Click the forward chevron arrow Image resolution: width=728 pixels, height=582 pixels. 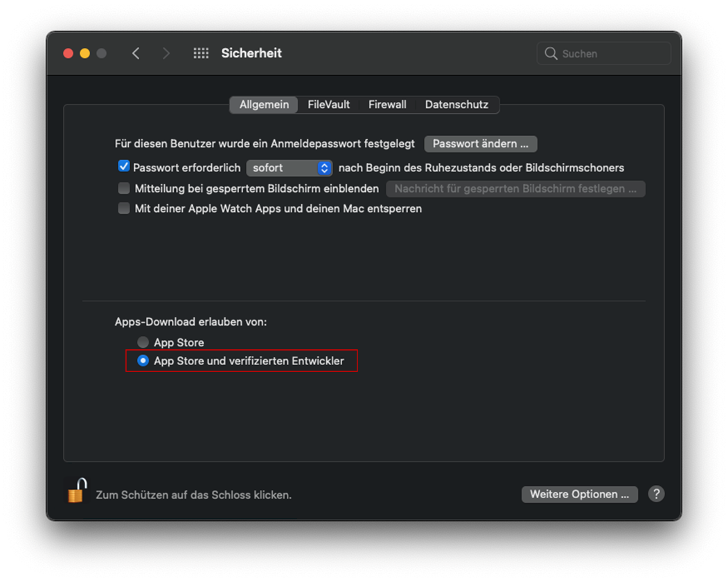coord(166,53)
